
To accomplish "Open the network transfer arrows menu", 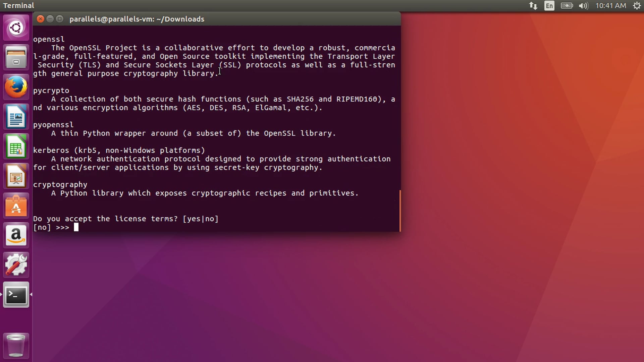I will 533,5.
